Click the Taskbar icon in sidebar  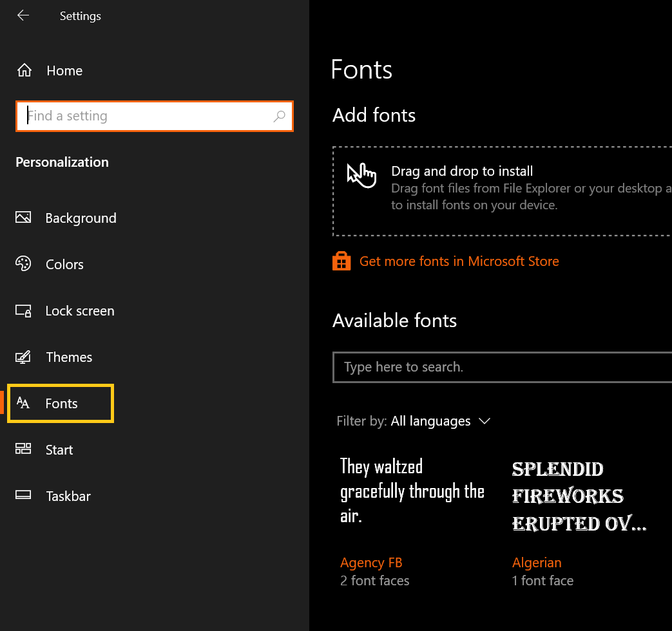pyautogui.click(x=23, y=496)
